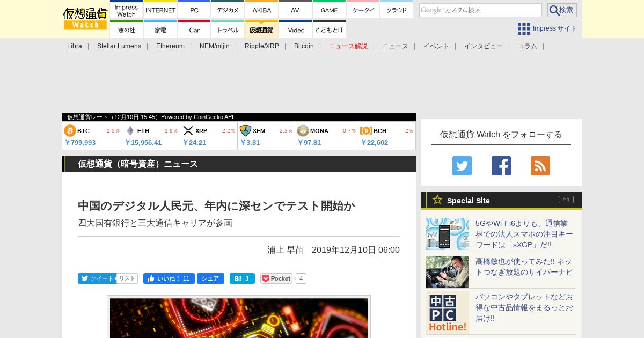
Task: Click the サイバーナビ car thumbnail
Action: [448, 272]
